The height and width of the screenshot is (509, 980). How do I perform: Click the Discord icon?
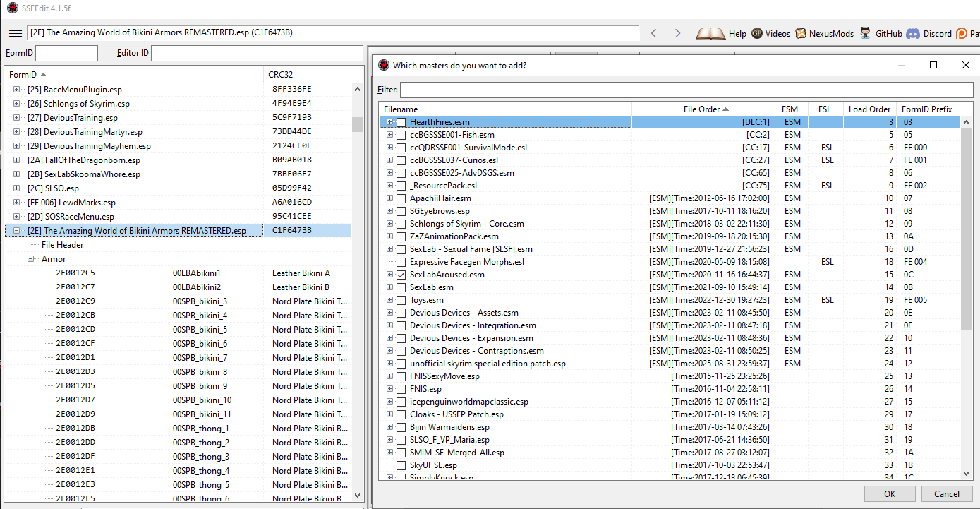tap(912, 33)
